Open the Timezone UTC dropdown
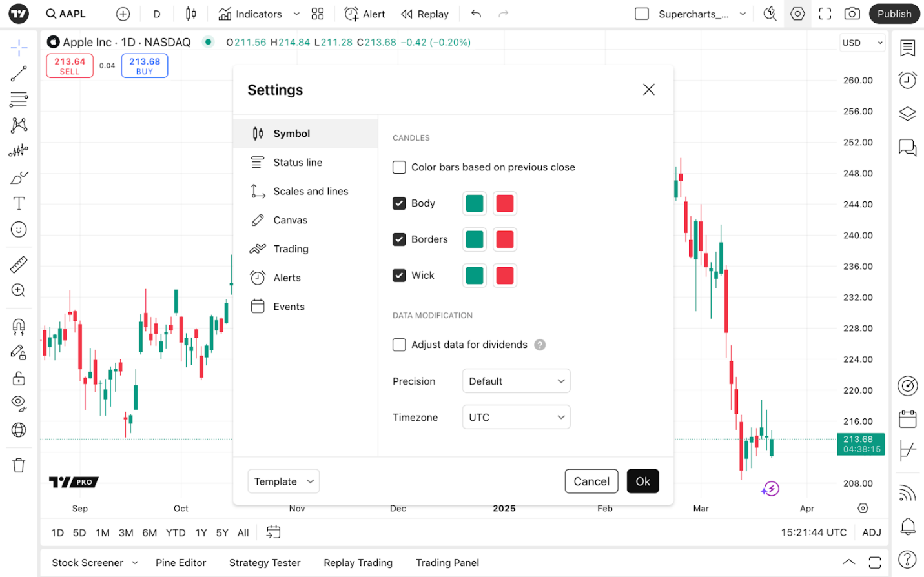 pos(516,418)
